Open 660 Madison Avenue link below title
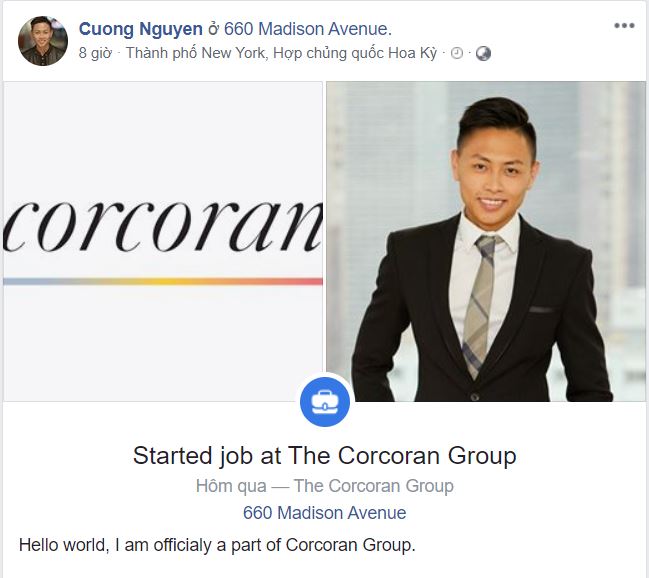 click(x=324, y=513)
